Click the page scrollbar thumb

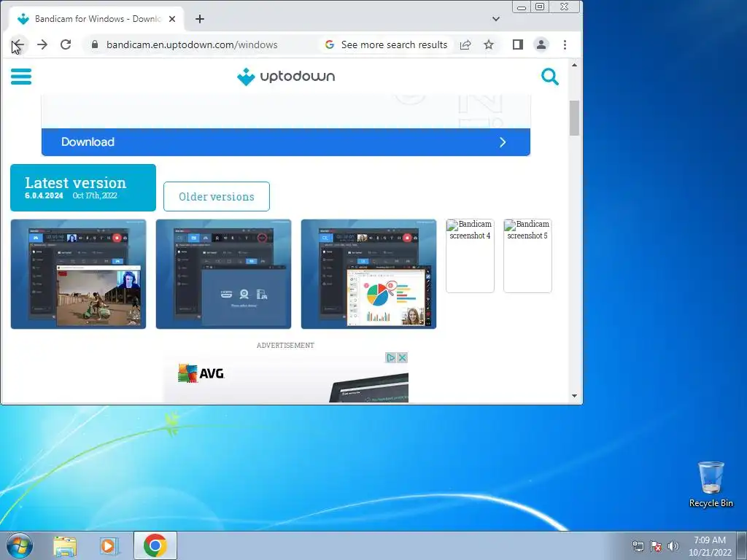click(x=575, y=117)
